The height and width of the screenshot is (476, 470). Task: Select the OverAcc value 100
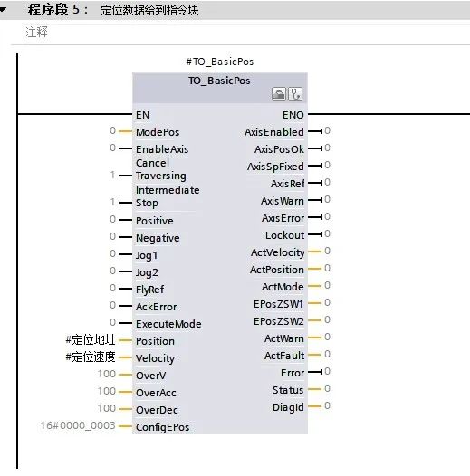coord(107,391)
